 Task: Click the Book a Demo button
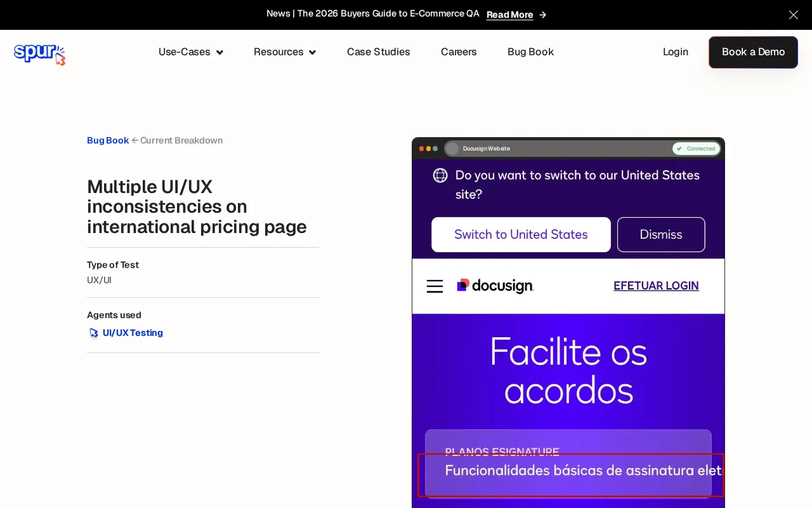pyautogui.click(x=753, y=52)
